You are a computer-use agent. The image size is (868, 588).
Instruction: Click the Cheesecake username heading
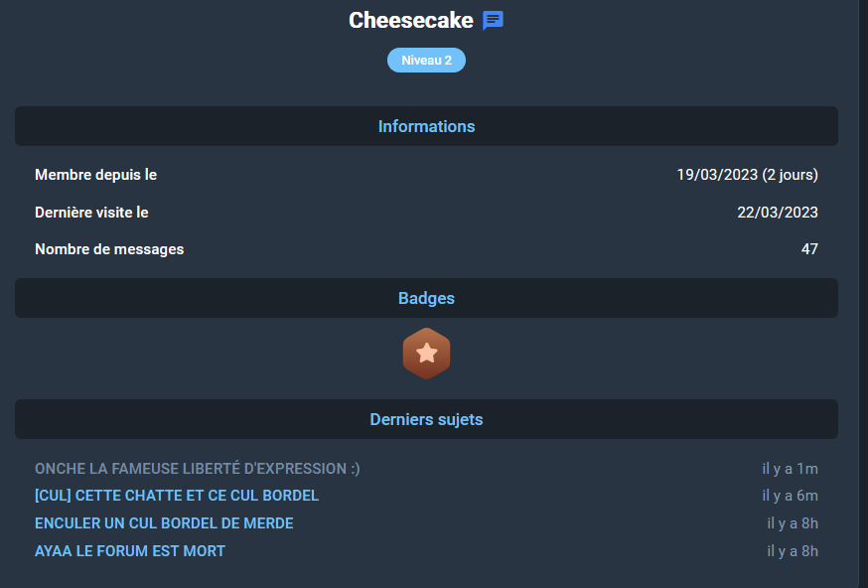pos(411,21)
